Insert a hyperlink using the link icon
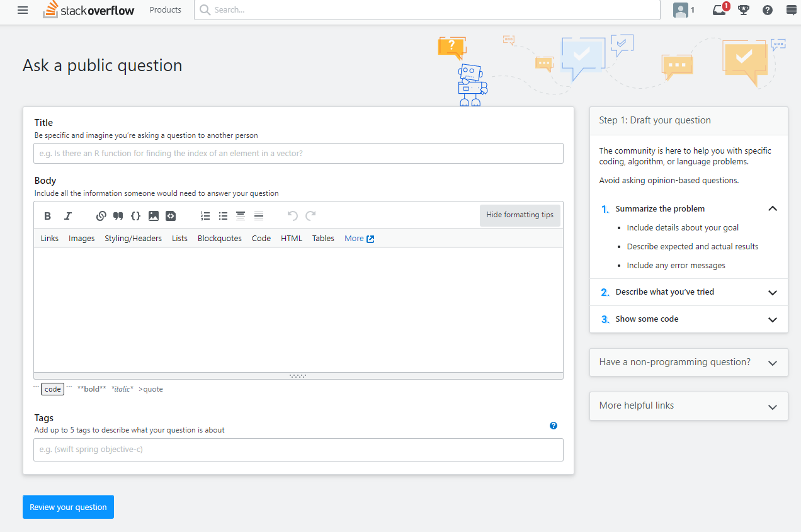 point(101,216)
